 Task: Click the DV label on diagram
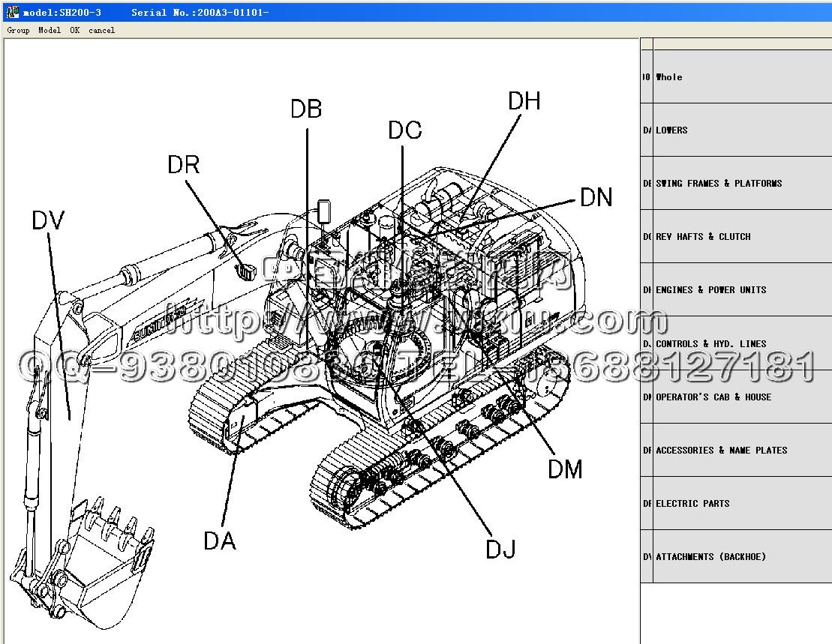coord(48,220)
